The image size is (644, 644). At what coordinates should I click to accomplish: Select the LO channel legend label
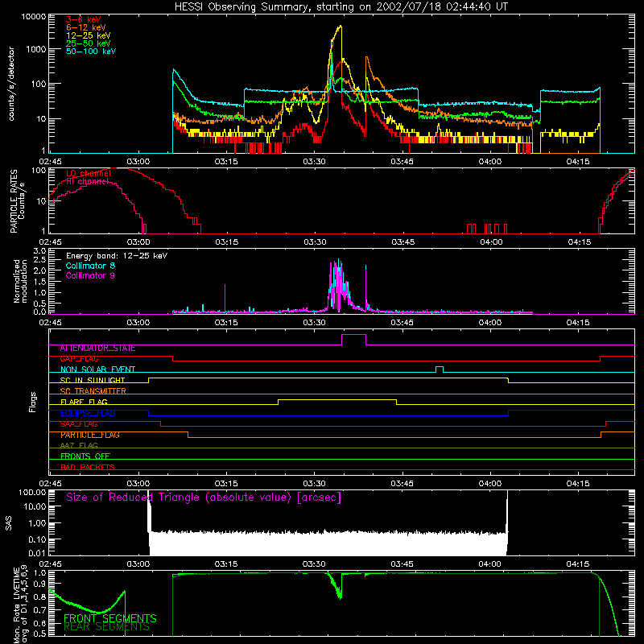(89, 173)
